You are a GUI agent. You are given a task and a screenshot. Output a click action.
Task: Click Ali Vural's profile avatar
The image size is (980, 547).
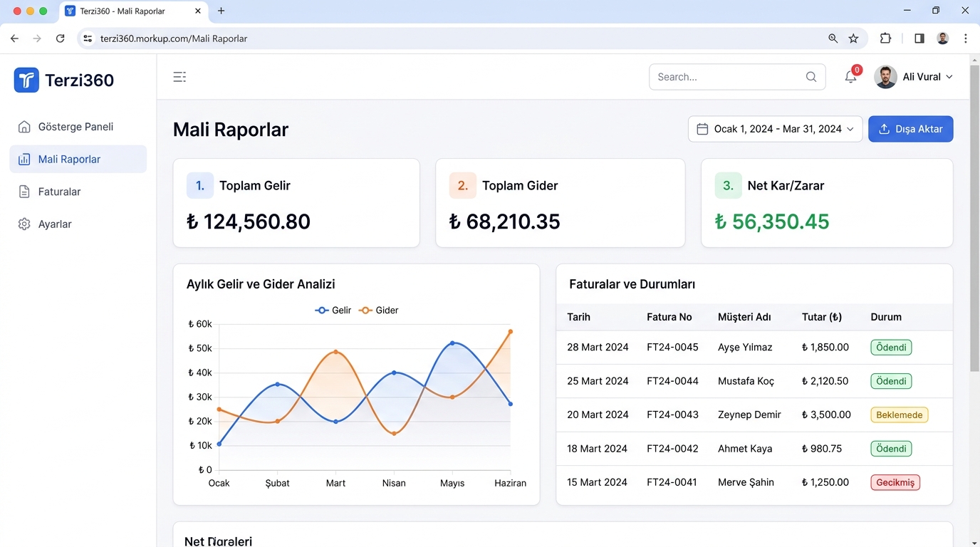(885, 77)
